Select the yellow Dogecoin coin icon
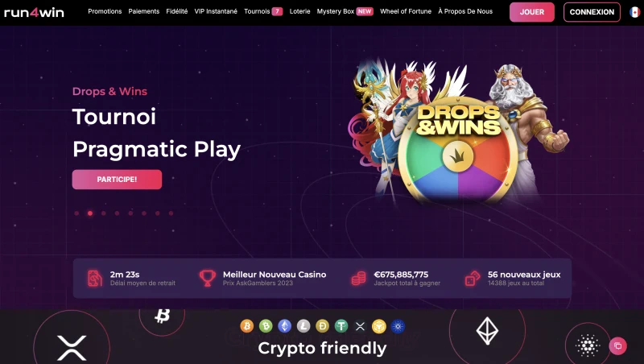This screenshot has height=364, width=644. coord(323,326)
